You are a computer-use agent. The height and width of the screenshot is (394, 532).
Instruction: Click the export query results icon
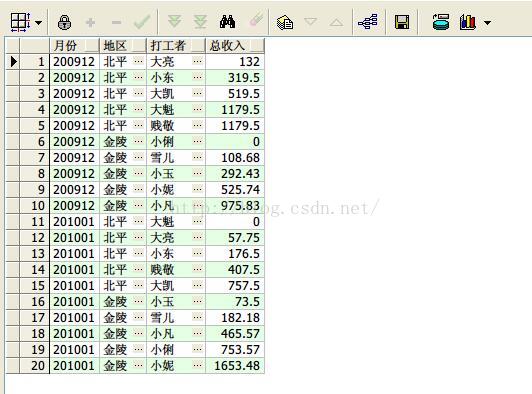[x=285, y=23]
